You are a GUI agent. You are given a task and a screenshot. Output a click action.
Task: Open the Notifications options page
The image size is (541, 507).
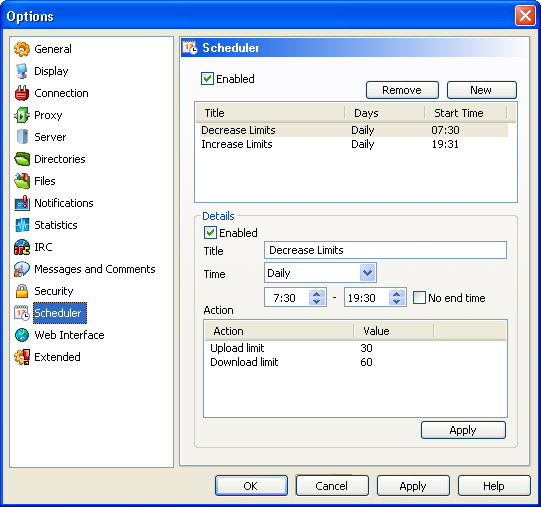pyautogui.click(x=64, y=203)
